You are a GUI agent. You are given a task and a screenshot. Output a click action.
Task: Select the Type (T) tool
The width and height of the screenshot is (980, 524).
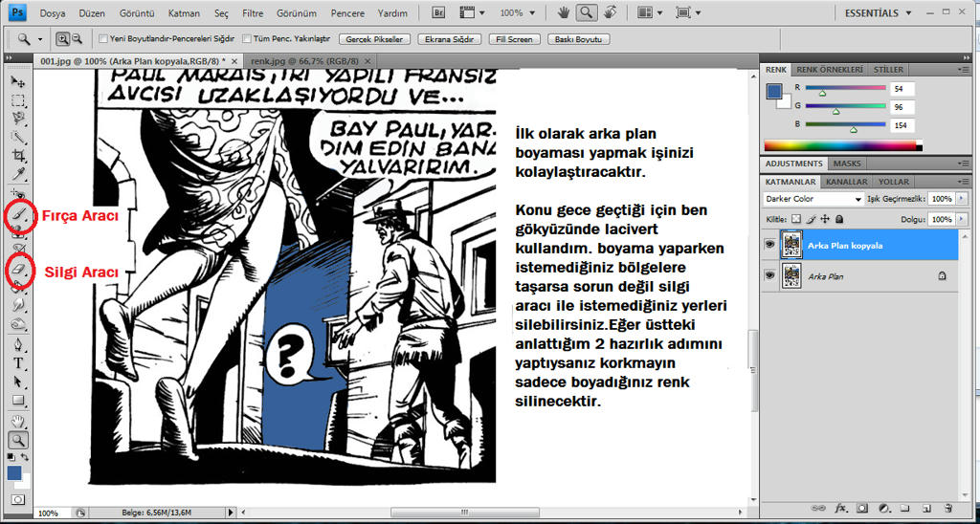coord(19,362)
